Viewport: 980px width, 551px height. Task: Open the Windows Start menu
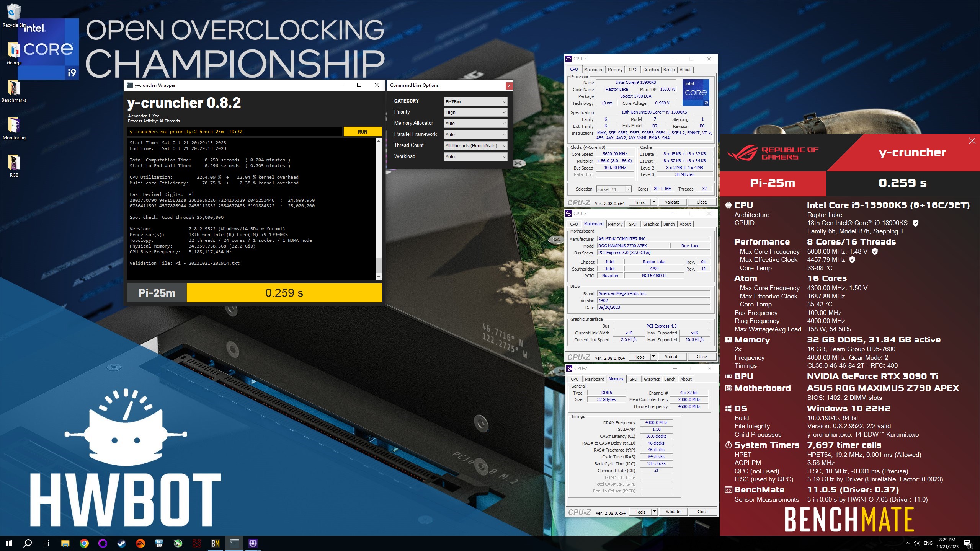coord(9,543)
